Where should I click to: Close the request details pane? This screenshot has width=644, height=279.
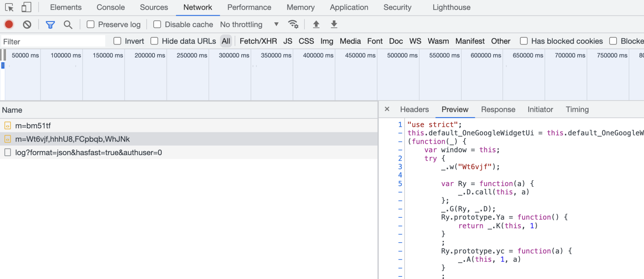(387, 109)
